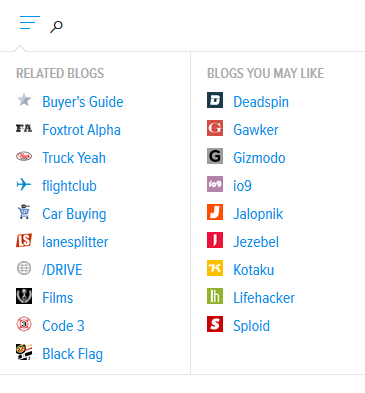Go to the Truck Yeah blog
365x393 pixels.
[x=74, y=158]
